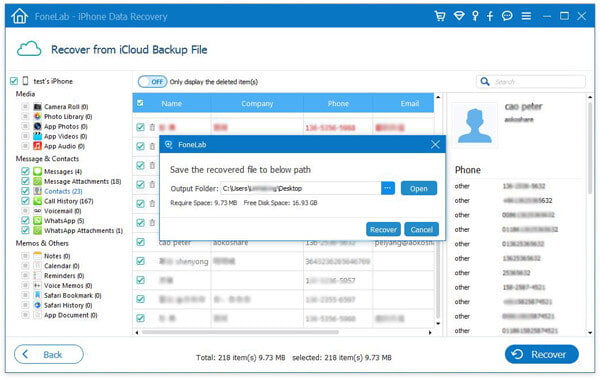
Task: Uncheck the WhatsApp (5) checkbox
Action: pyautogui.click(x=25, y=221)
